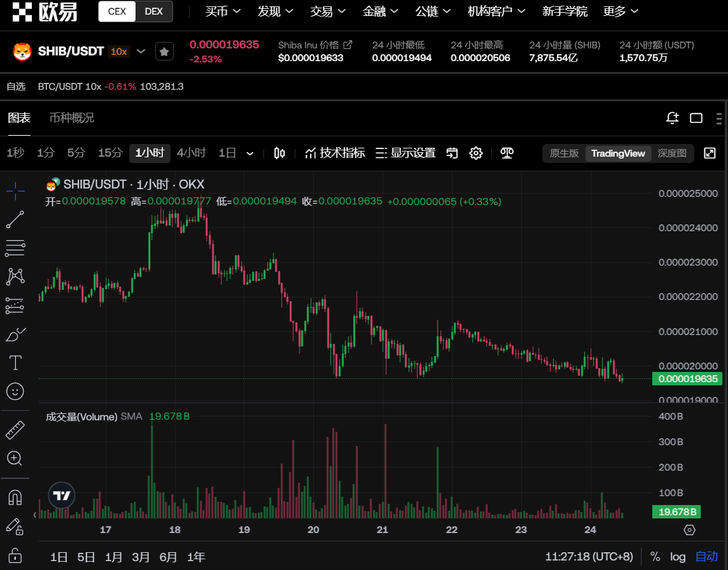Expand more timeframes dropdown after 1日
The image size is (728, 570).
pyautogui.click(x=250, y=153)
